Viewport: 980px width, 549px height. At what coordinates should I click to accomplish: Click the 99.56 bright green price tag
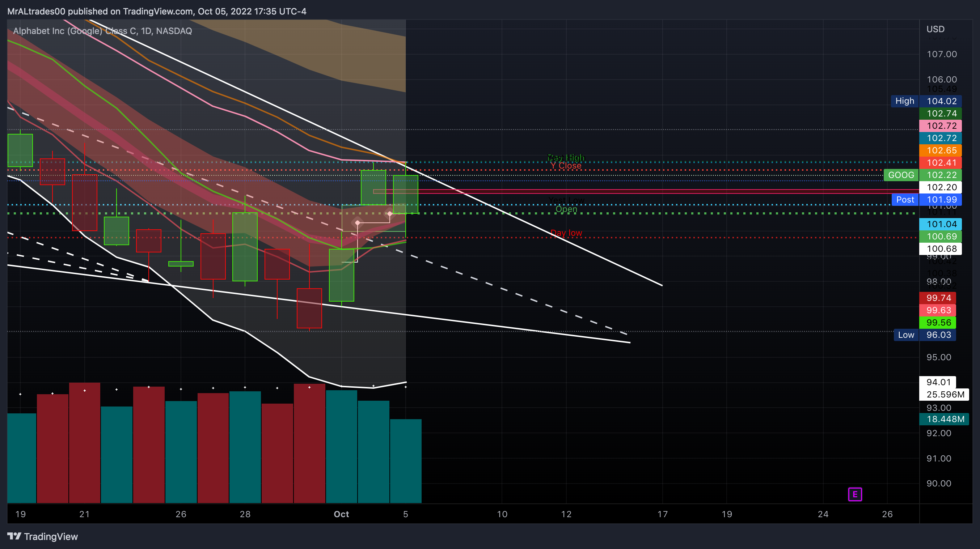tap(937, 322)
